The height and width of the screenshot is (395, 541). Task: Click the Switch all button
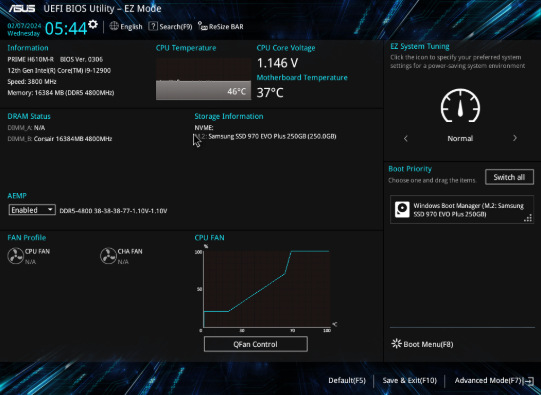pos(509,177)
